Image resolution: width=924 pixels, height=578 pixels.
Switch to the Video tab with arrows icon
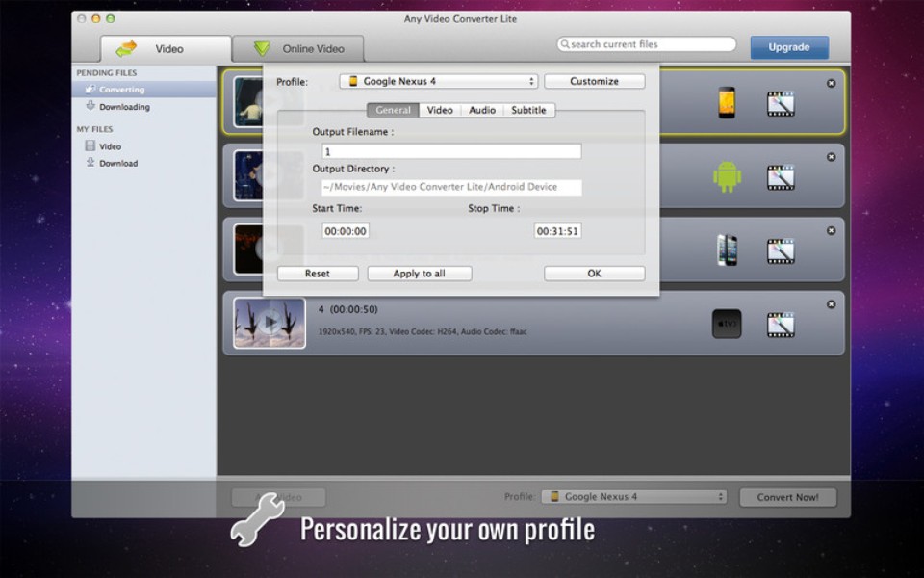pos(166,48)
